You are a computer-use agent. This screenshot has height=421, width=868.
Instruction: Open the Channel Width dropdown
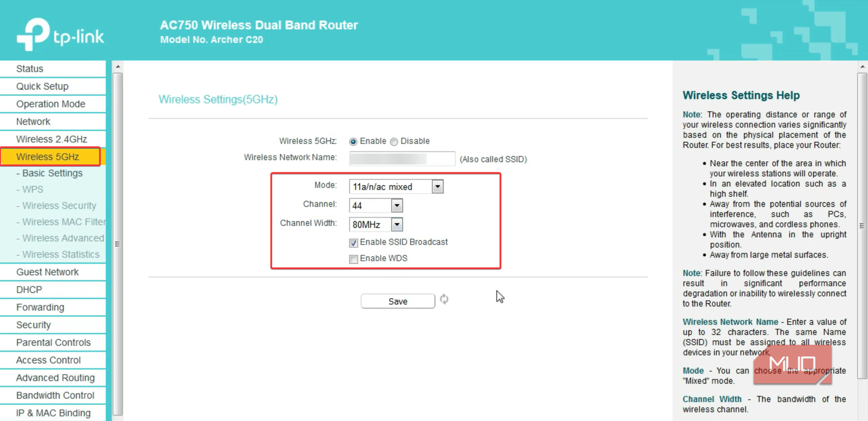tap(376, 224)
